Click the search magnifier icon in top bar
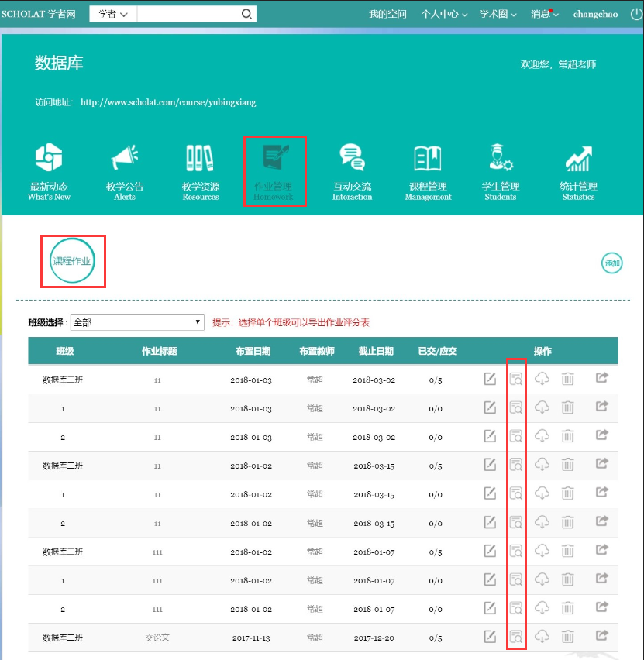Viewport: 644px width, 660px height. (246, 14)
